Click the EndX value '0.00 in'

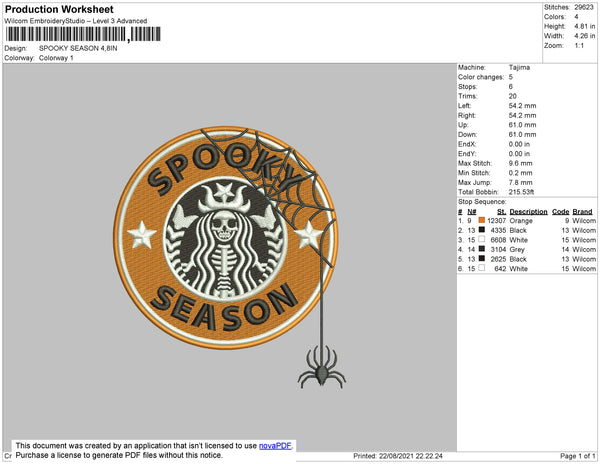pyautogui.click(x=519, y=144)
